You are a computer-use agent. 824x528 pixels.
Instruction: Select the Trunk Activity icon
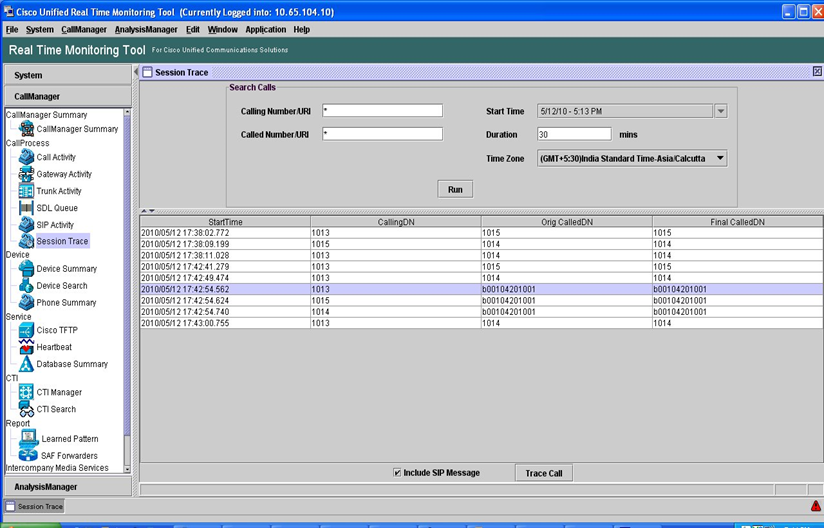(26, 191)
